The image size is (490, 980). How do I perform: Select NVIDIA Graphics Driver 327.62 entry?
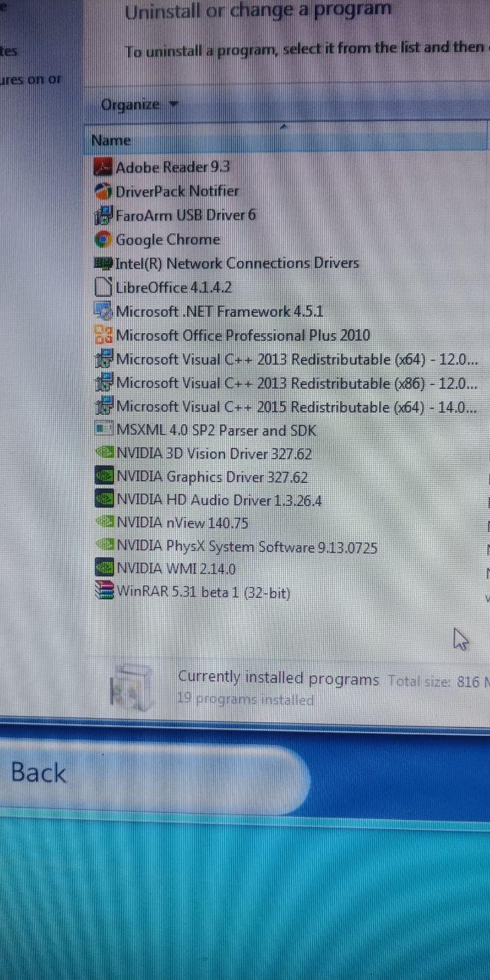tap(211, 477)
